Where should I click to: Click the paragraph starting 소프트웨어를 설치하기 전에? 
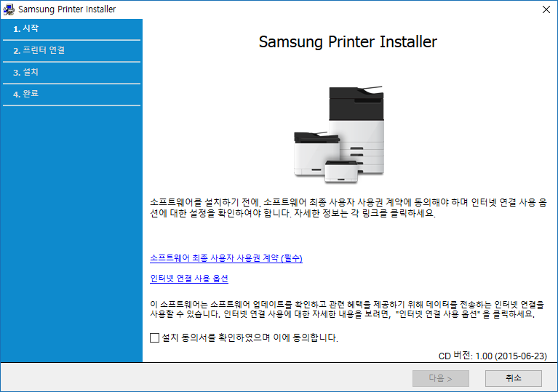tap(348, 208)
